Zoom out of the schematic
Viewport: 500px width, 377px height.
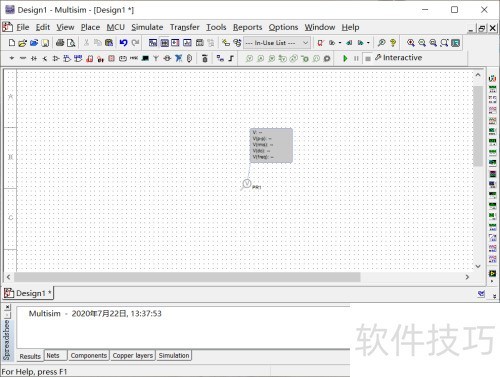[x=422, y=43]
